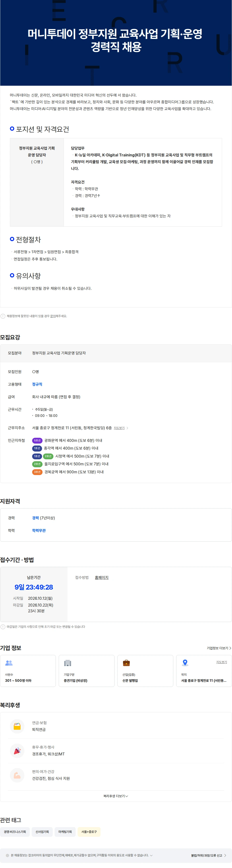
Task: Click the 신문 발행업 industry value
Action: click(x=130, y=681)
